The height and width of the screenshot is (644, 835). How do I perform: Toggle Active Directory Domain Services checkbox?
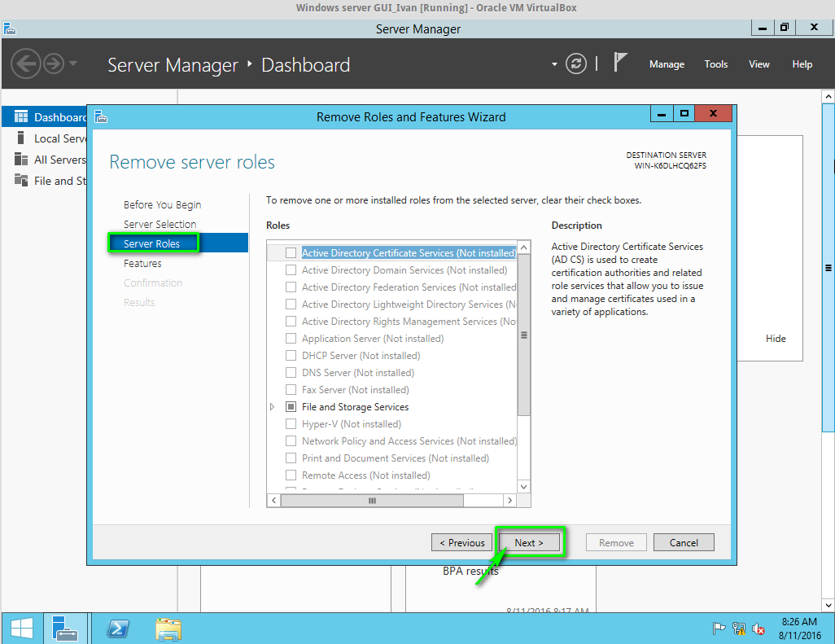[291, 270]
